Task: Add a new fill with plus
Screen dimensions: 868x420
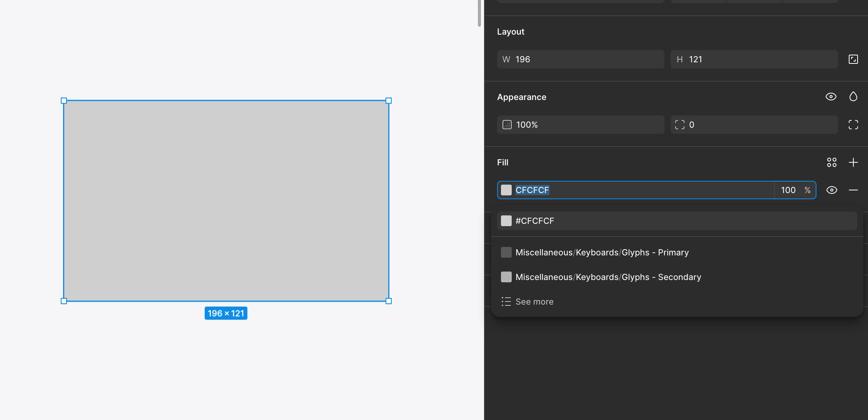Action: [x=853, y=162]
